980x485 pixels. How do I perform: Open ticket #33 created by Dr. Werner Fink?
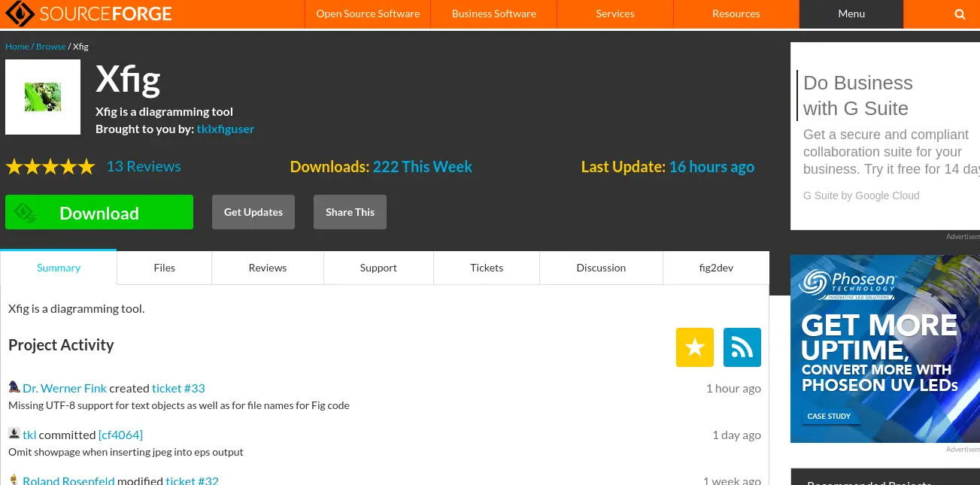click(178, 387)
